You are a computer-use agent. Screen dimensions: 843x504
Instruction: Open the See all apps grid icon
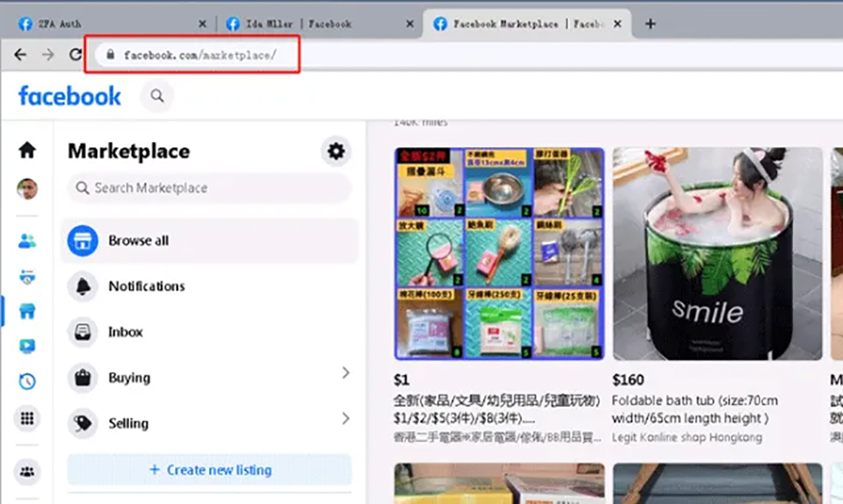(28, 419)
